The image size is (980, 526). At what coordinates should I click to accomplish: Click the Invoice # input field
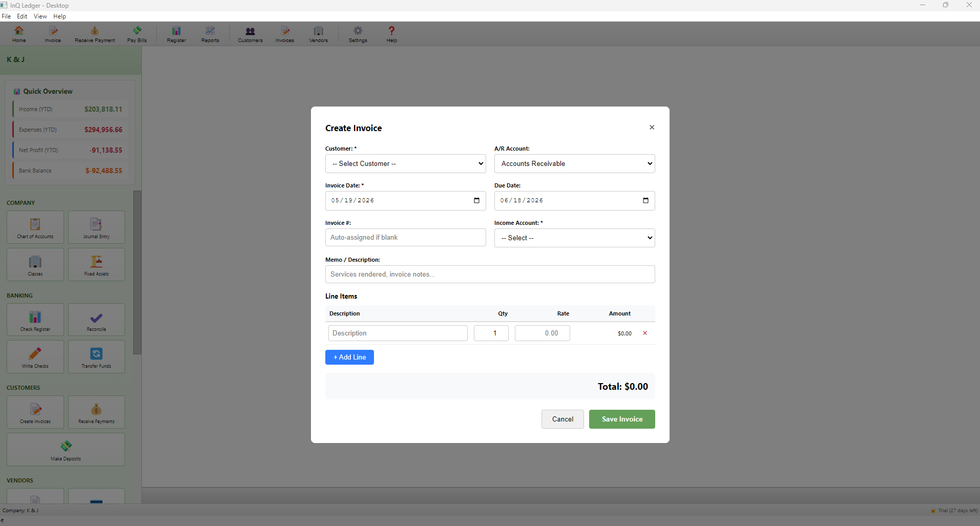[x=405, y=237]
